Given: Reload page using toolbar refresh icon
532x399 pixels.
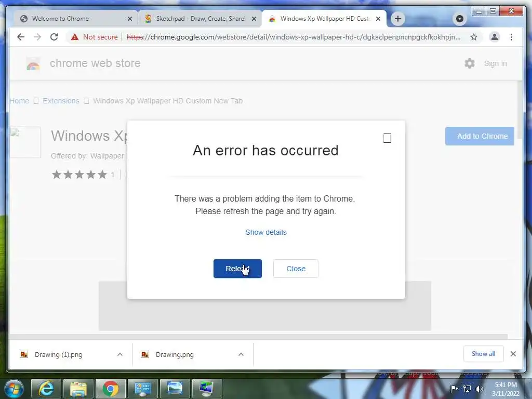Looking at the screenshot, I should (54, 37).
